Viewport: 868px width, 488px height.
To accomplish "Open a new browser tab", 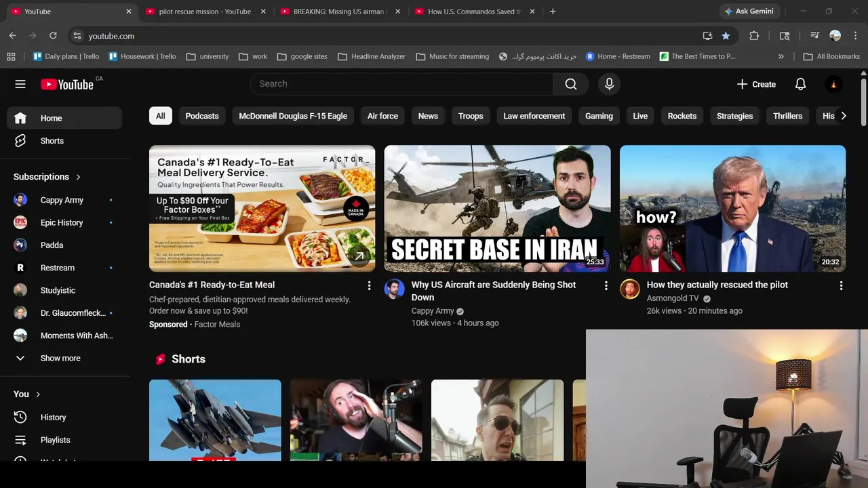I will 553,12.
